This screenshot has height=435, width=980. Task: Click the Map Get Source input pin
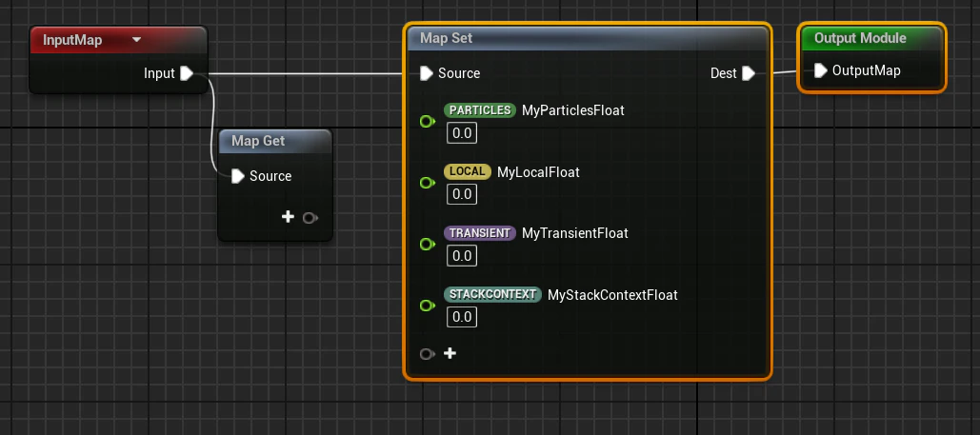tap(237, 176)
